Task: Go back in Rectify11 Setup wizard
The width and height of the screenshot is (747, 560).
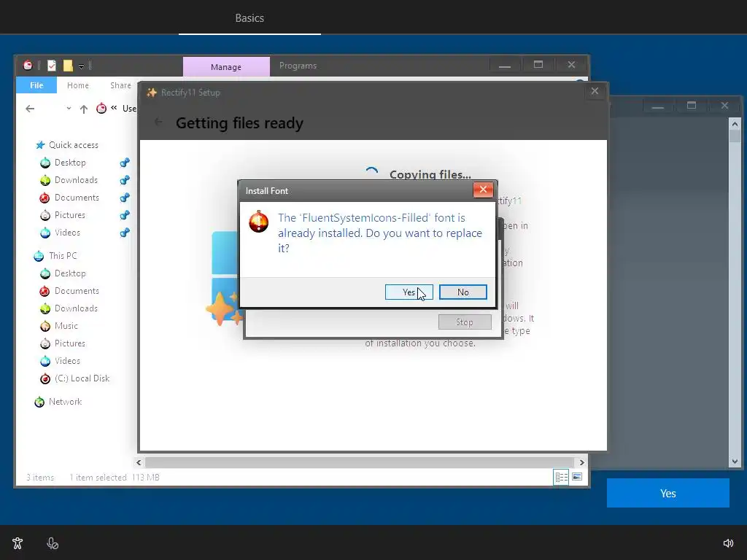Action: coord(158,122)
